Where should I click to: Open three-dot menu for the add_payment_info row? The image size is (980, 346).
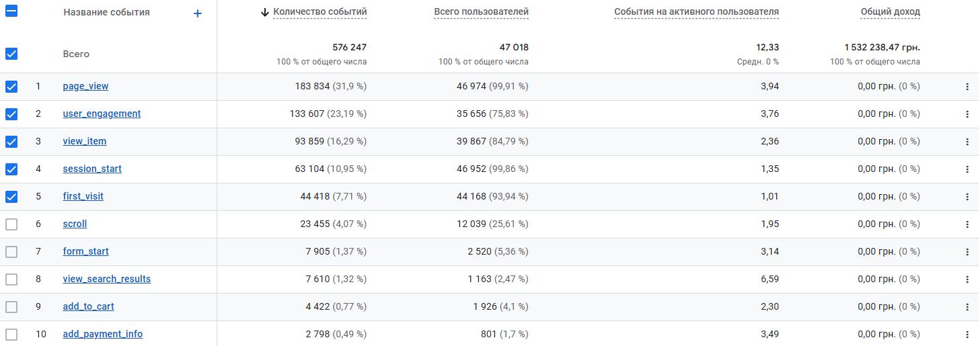pos(967,335)
